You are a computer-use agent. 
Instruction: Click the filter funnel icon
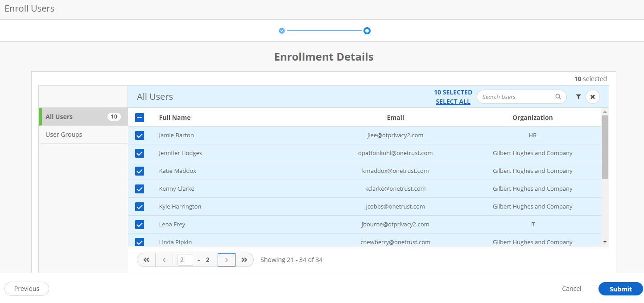tap(578, 97)
